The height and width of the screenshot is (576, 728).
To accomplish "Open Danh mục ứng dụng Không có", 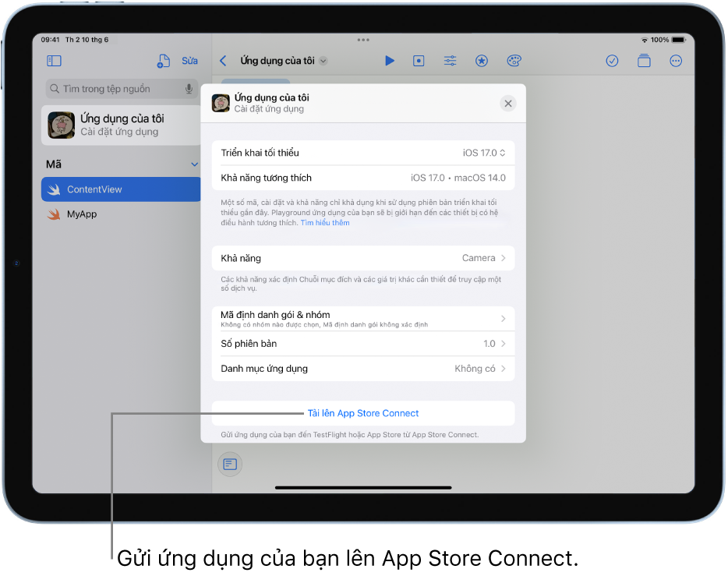I will coord(363,369).
